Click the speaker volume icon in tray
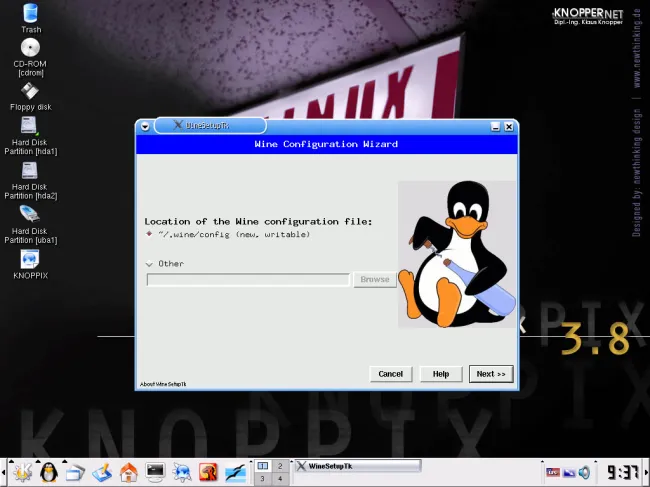The width and height of the screenshot is (650, 487). click(x=584, y=472)
